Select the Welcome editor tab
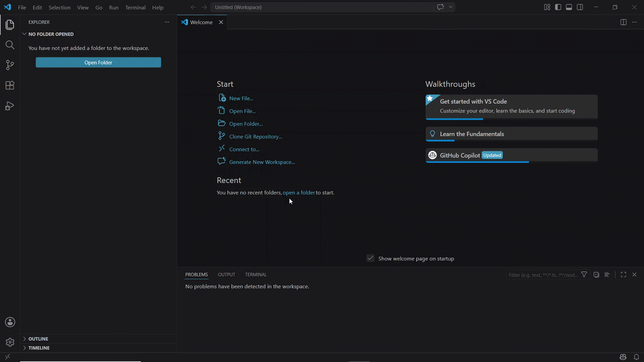Image resolution: width=644 pixels, height=362 pixels. coord(202,22)
